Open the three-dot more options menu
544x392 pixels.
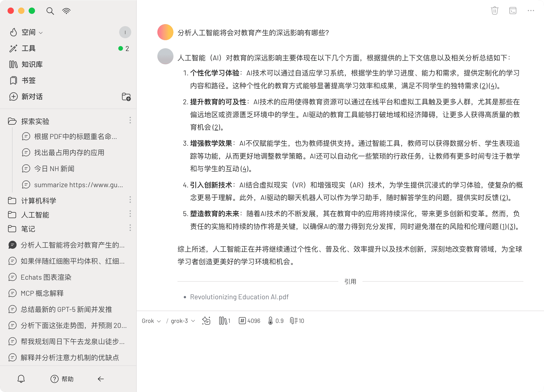[531, 11]
